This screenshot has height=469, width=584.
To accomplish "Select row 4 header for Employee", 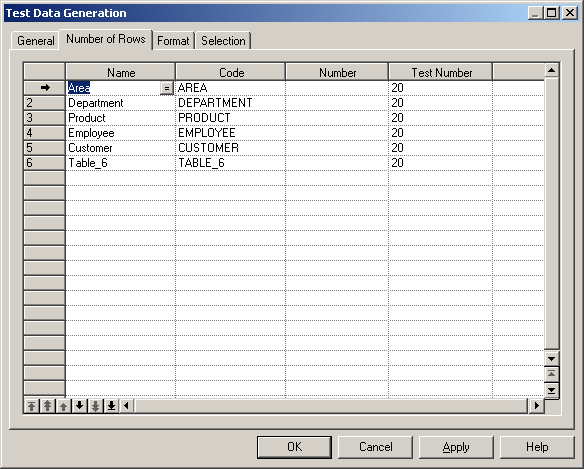I will [x=44, y=133].
